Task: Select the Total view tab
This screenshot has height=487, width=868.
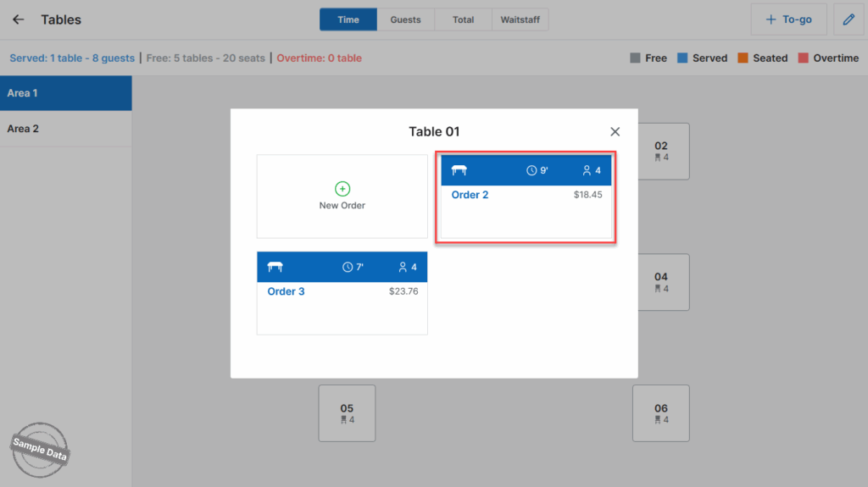Action: [x=463, y=19]
